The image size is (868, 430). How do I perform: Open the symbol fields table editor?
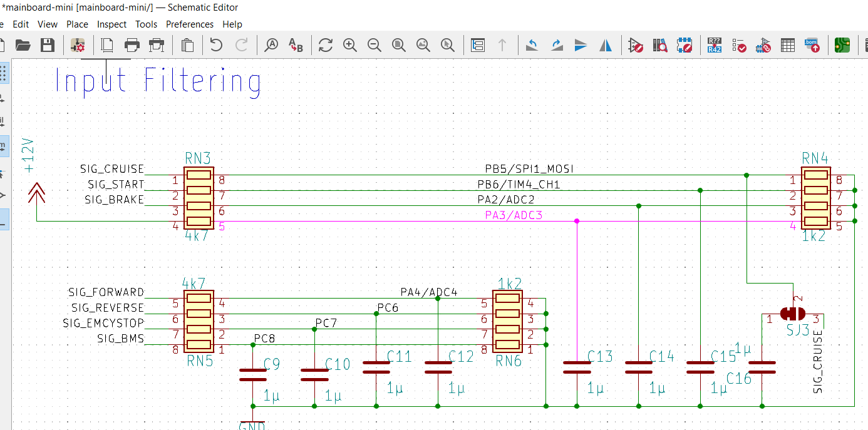pyautogui.click(x=788, y=45)
